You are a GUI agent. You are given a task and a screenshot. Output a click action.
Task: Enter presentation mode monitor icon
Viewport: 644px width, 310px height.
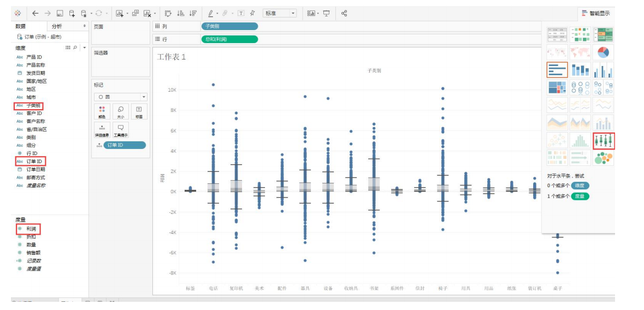(327, 13)
